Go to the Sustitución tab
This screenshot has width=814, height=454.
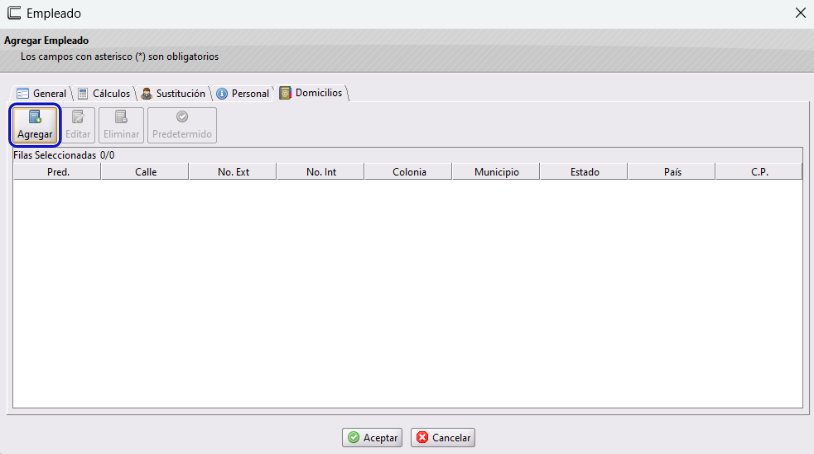pos(173,93)
